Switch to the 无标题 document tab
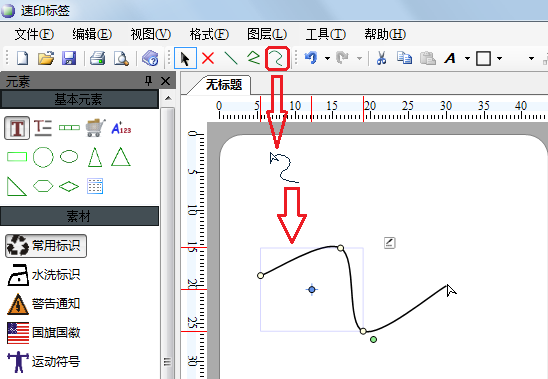The image size is (548, 379). pyautogui.click(x=224, y=85)
